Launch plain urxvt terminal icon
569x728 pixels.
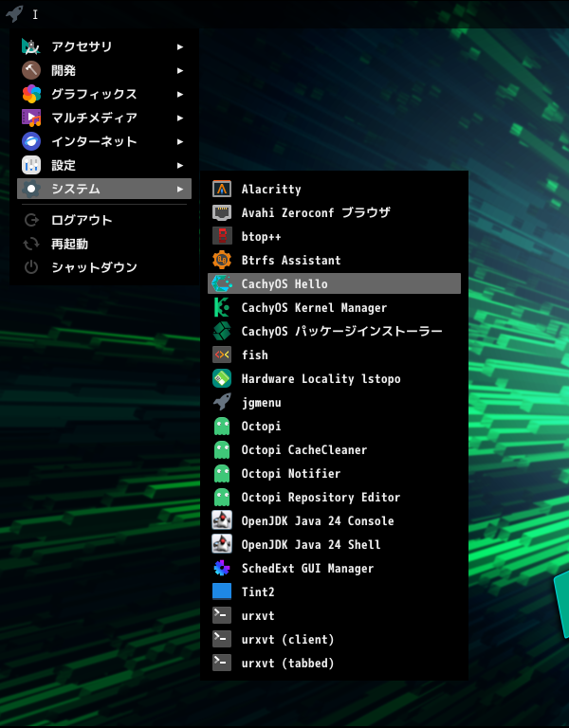(222, 615)
